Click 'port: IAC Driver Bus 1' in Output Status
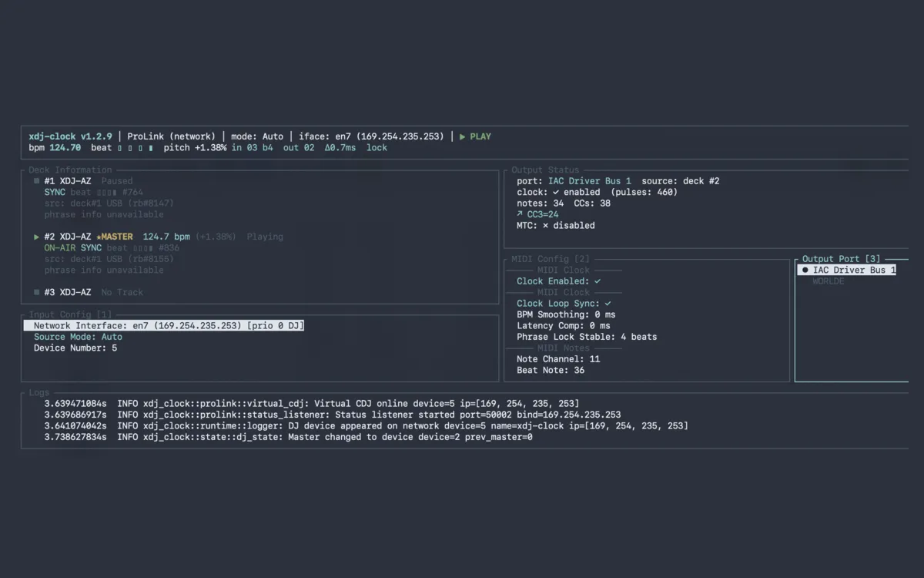Viewport: 924px width, 578px height. click(574, 181)
